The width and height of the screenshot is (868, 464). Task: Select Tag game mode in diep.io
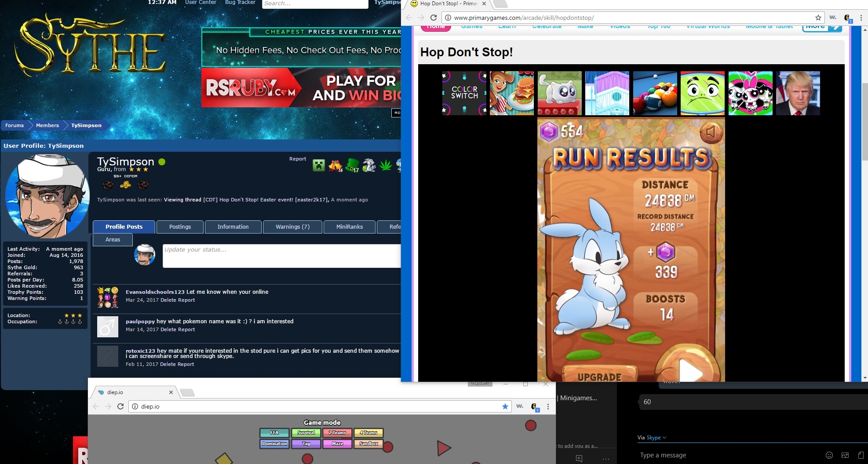click(306, 444)
